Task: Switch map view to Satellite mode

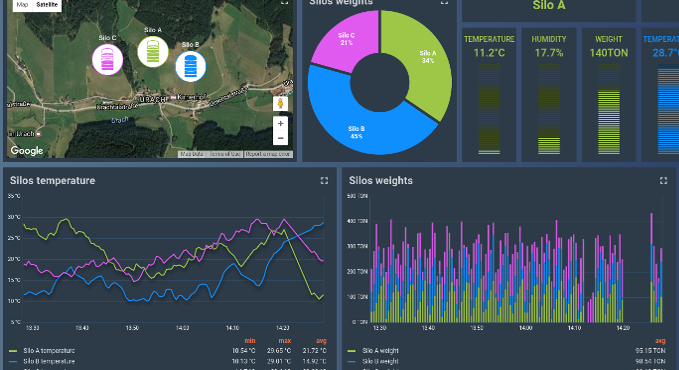Action: point(47,5)
